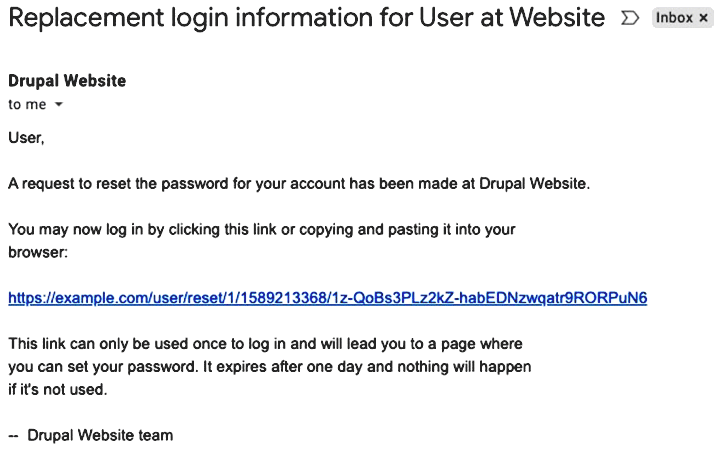Image resolution: width=720 pixels, height=453 pixels.
Task: Click the line "This link can only be used once"
Action: click(269, 344)
